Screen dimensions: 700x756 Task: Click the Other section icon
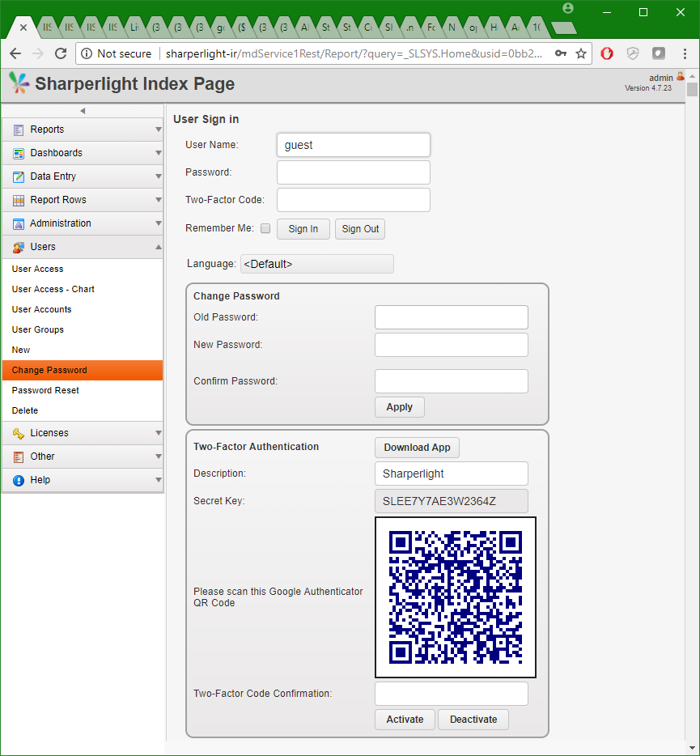click(19, 457)
